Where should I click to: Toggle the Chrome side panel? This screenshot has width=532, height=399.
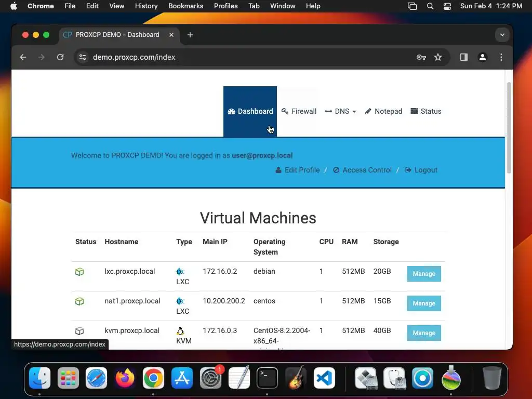click(464, 57)
